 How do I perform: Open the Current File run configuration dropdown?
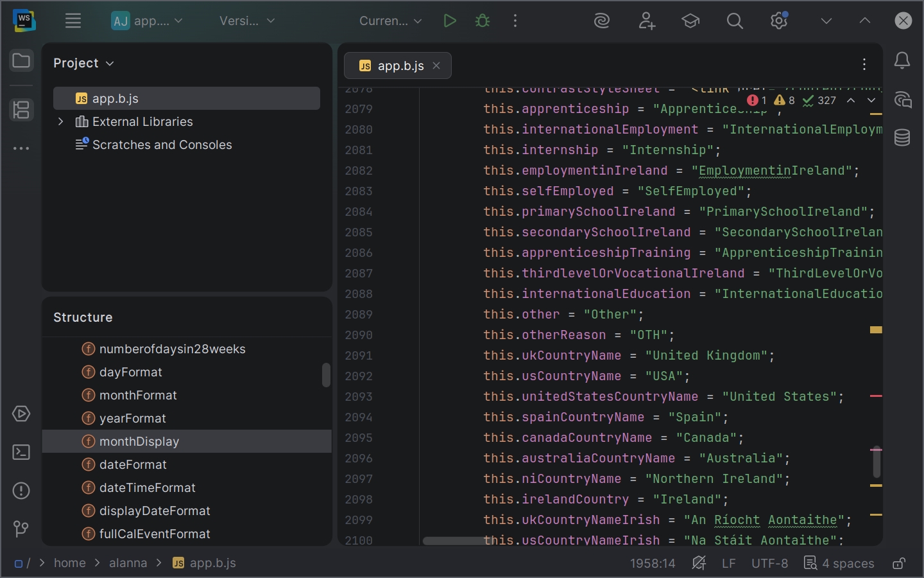(390, 21)
